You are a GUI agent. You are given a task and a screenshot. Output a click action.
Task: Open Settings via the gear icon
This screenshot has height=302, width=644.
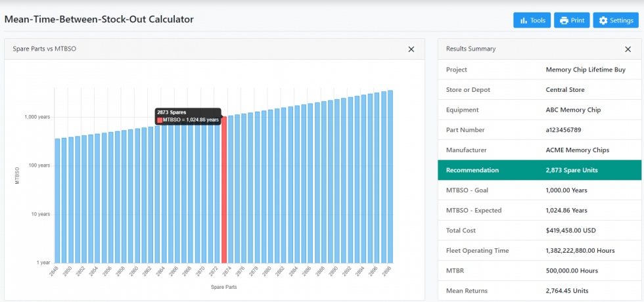click(603, 20)
